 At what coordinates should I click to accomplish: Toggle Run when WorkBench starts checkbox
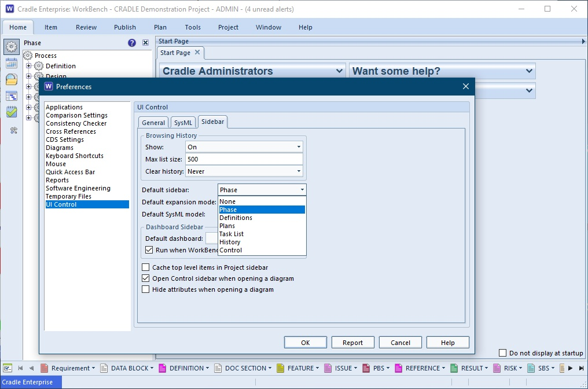149,250
